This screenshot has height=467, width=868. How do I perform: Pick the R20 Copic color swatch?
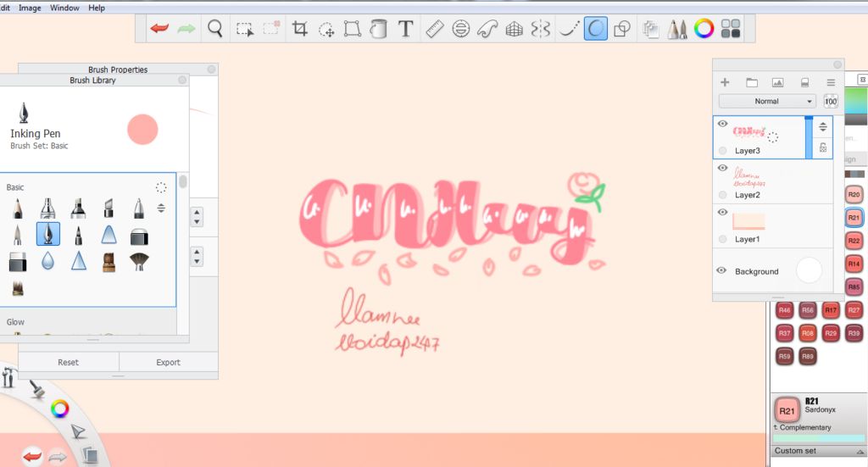[854, 194]
